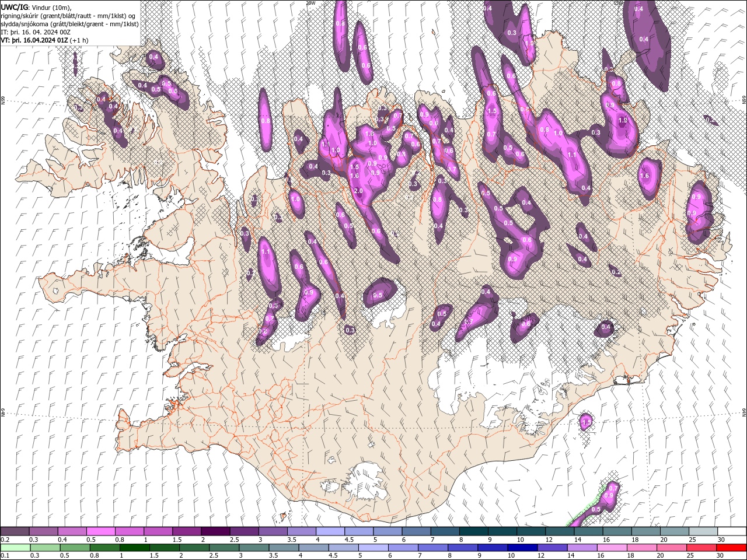Click the '20W' longitude label
Viewport: 747px width, 560px height.
coord(310,3)
